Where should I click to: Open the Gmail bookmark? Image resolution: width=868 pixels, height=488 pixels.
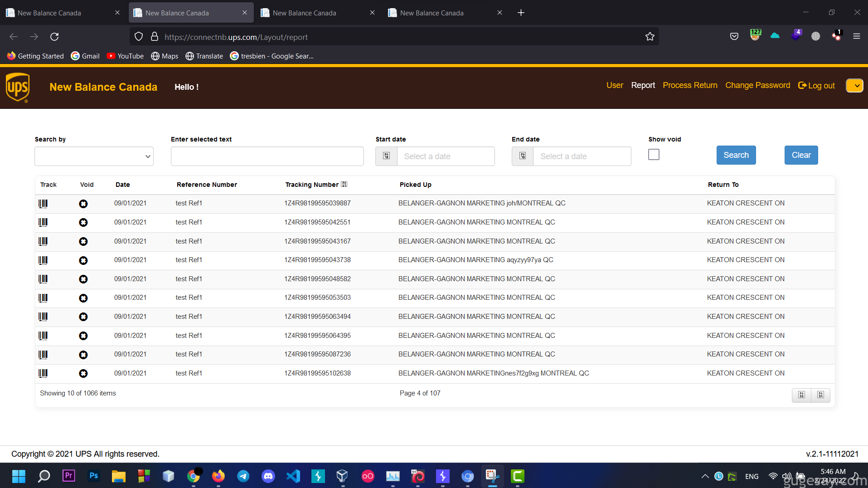point(85,56)
